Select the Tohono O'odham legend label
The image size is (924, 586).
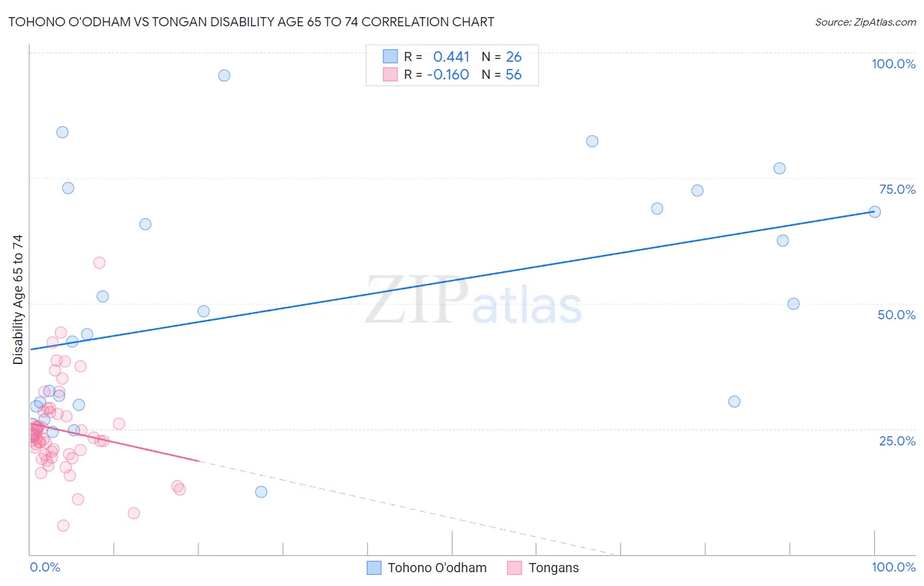(x=437, y=568)
